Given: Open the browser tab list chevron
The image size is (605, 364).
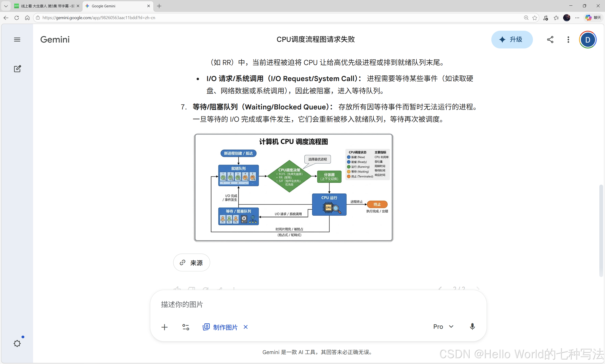Looking at the screenshot, I should coord(6,6).
